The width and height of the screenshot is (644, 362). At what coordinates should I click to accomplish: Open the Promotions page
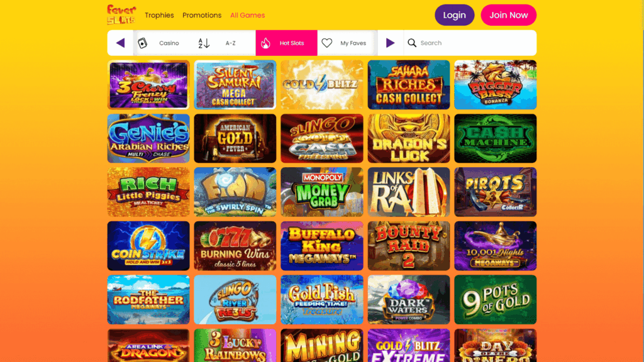202,15
